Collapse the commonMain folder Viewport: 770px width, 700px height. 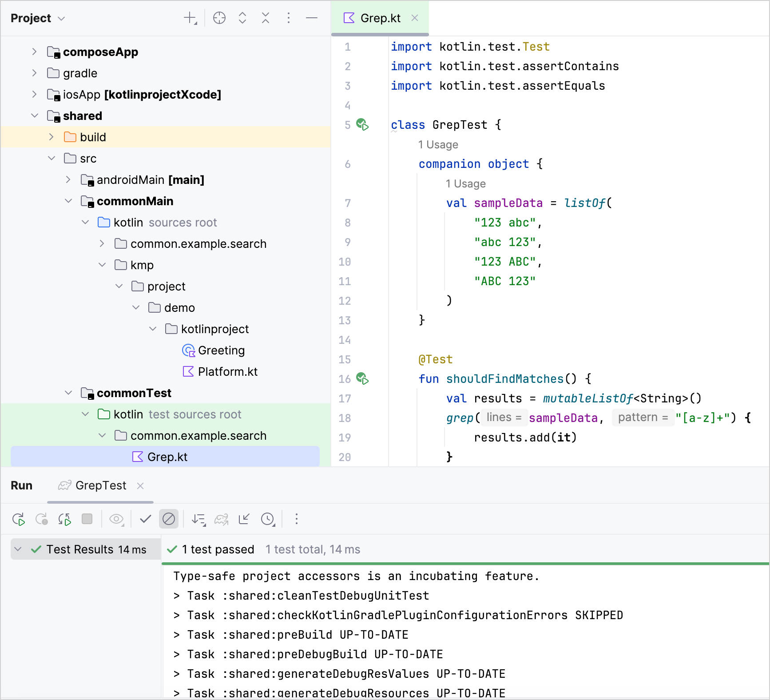click(68, 201)
